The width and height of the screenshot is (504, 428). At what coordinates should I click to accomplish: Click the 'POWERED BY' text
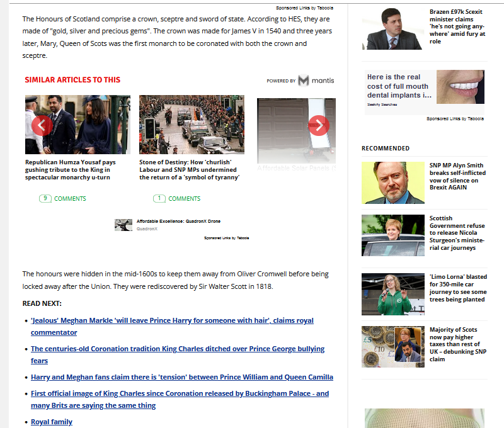coord(281,81)
